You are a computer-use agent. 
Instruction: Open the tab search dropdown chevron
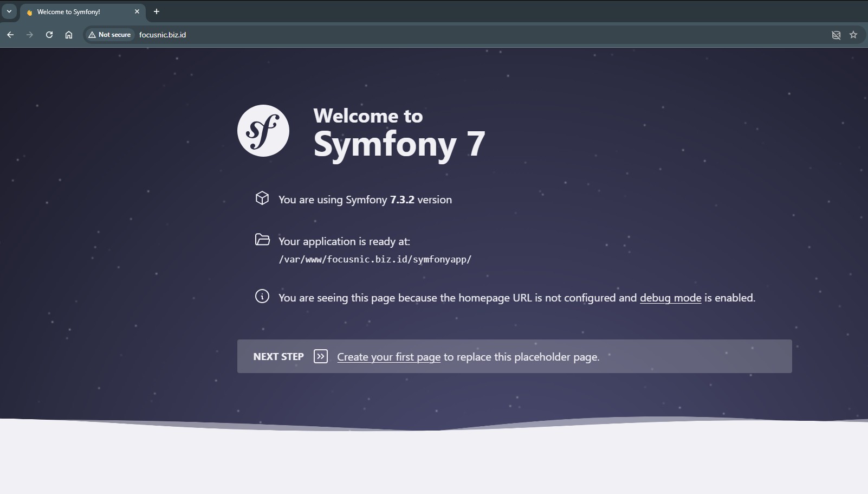pos(9,11)
